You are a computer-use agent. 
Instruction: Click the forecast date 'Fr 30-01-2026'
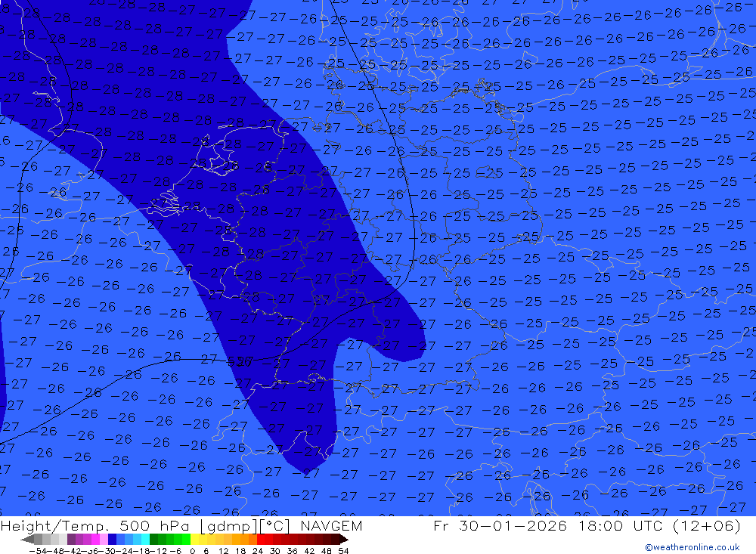500,525
